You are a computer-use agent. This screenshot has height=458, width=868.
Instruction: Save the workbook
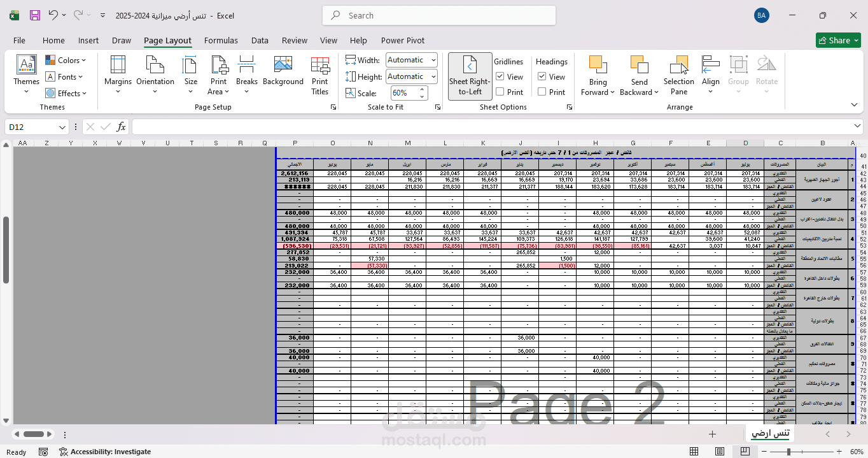[35, 15]
